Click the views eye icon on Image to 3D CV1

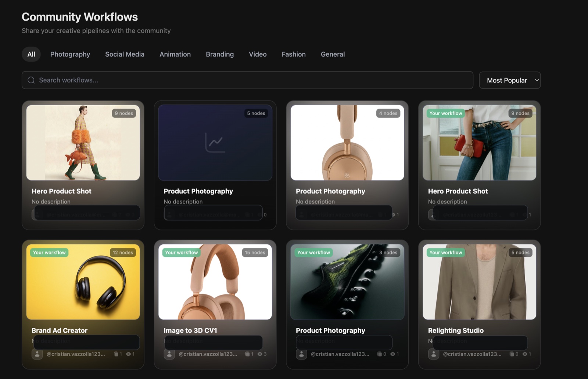(x=260, y=354)
